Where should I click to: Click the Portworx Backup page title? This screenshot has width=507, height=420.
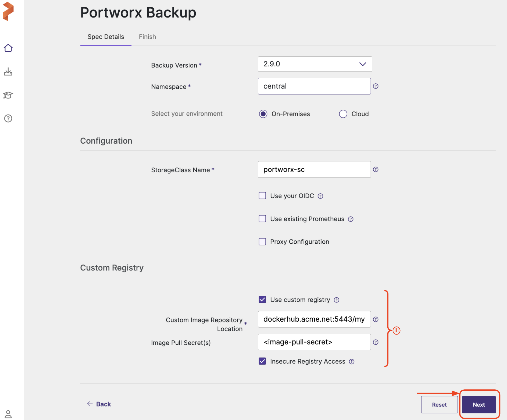pyautogui.click(x=138, y=13)
